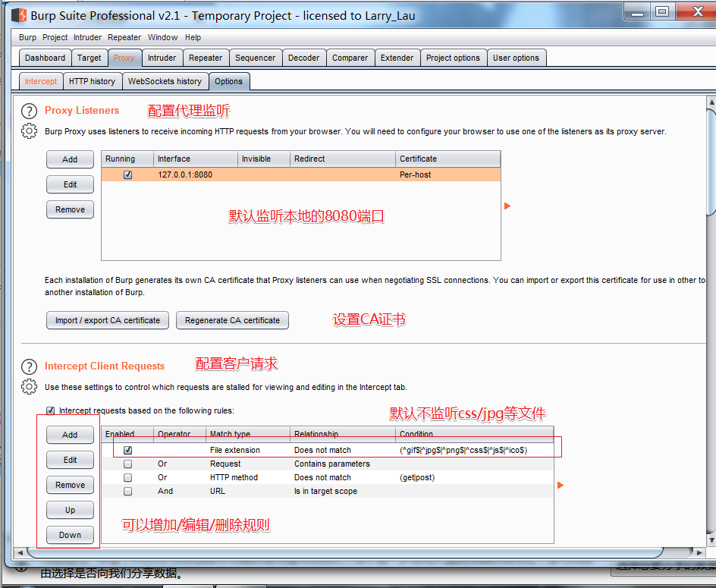
Task: Switch to the Extender tab
Action: click(x=397, y=58)
